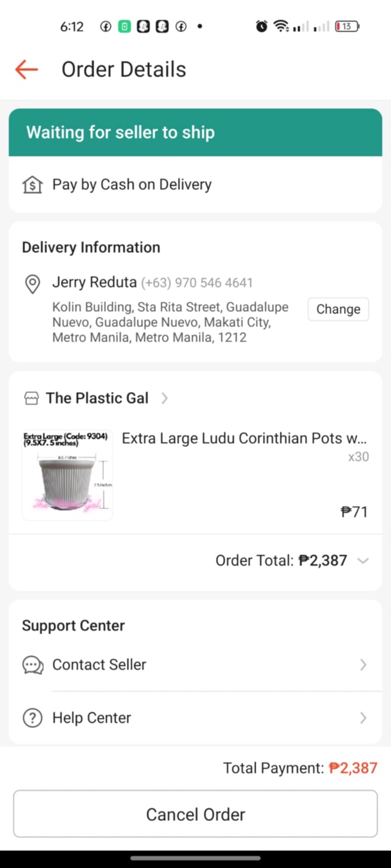
Task: Tap the store icon beside The Plastic Gal
Action: (x=31, y=399)
